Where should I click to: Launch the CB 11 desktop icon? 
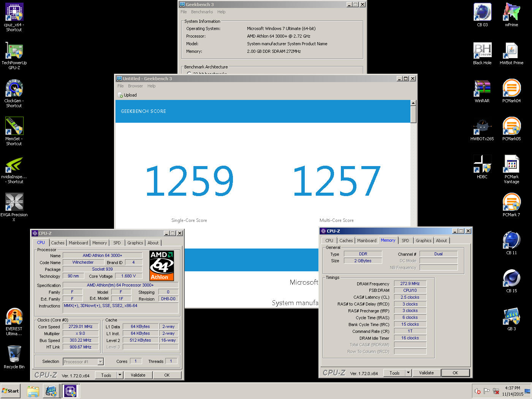coord(511,243)
